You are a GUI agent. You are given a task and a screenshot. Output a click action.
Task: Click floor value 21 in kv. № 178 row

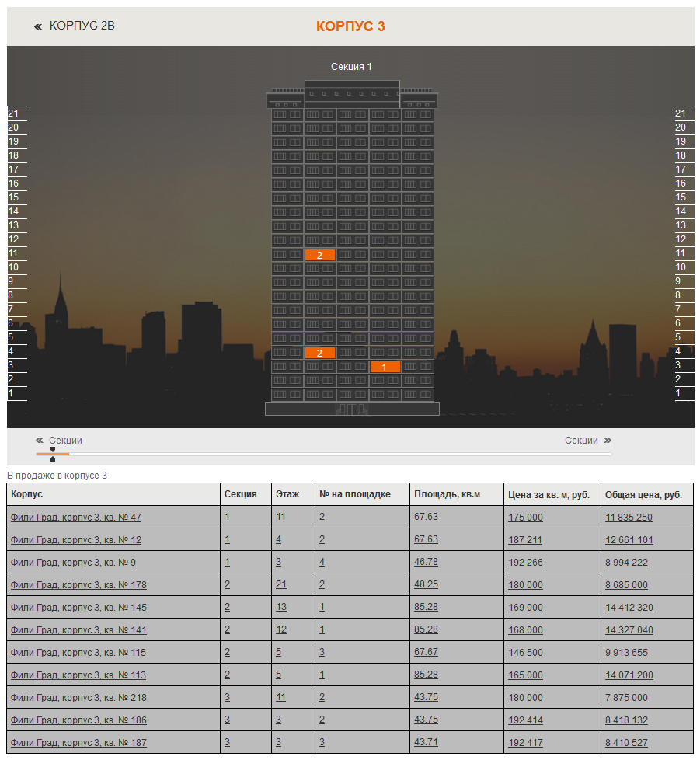[281, 584]
